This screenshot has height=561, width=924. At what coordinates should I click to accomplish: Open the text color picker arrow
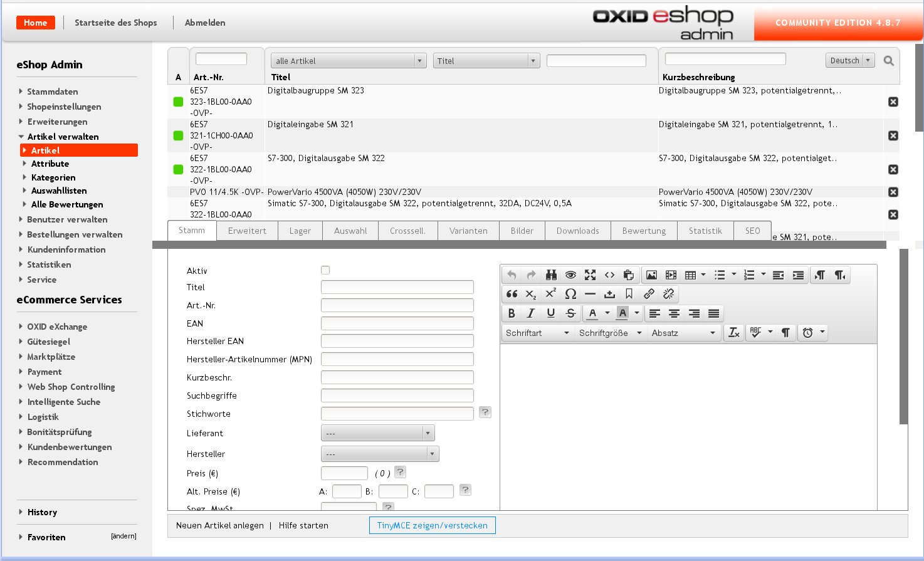pyautogui.click(x=607, y=313)
